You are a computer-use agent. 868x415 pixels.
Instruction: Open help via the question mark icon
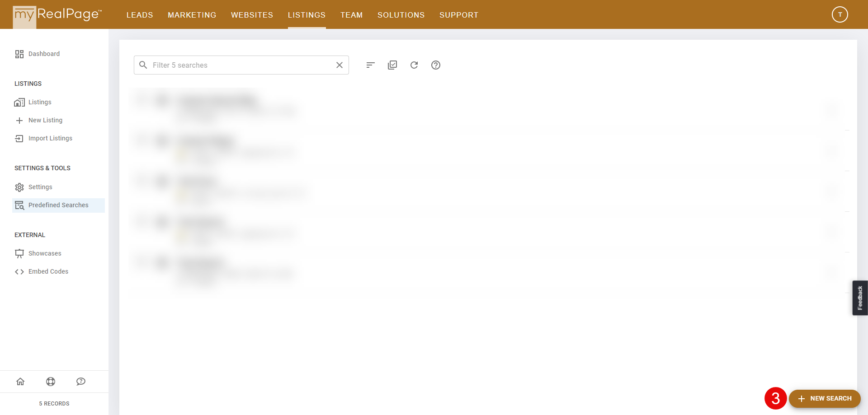pyautogui.click(x=435, y=65)
